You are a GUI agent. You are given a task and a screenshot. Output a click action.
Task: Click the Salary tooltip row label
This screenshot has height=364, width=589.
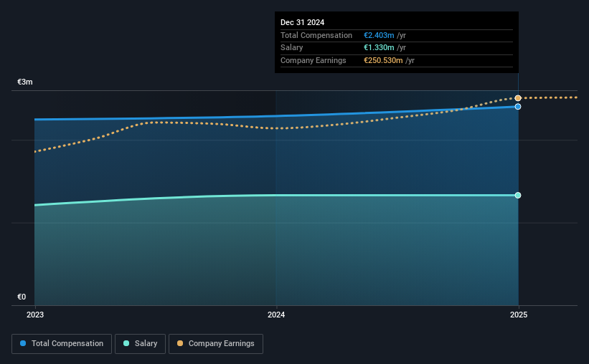point(291,48)
